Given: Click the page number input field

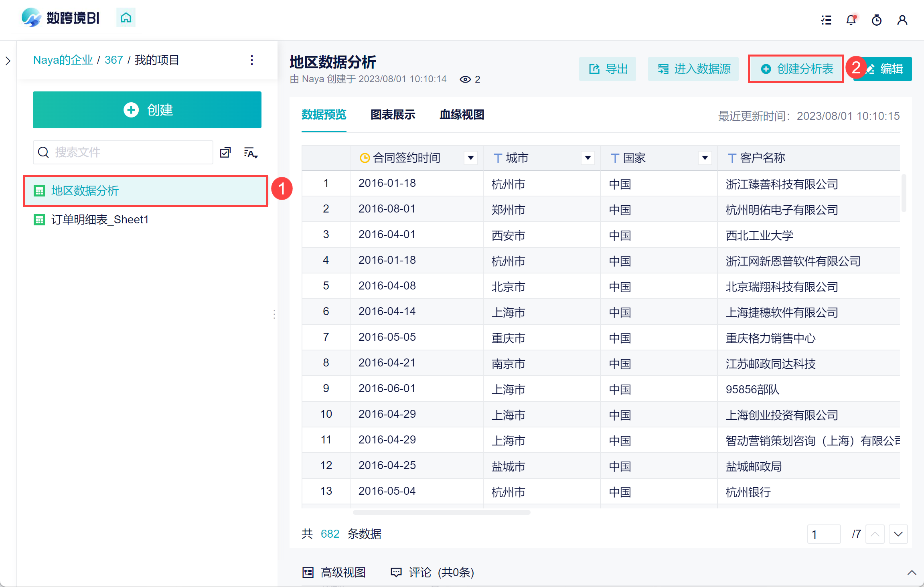Looking at the screenshot, I should 823,534.
